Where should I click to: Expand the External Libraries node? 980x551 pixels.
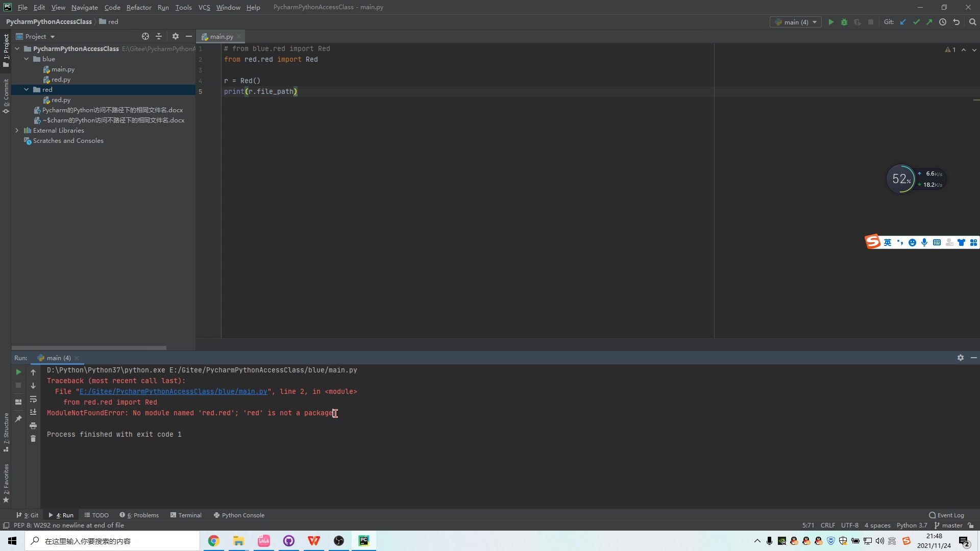[17, 131]
